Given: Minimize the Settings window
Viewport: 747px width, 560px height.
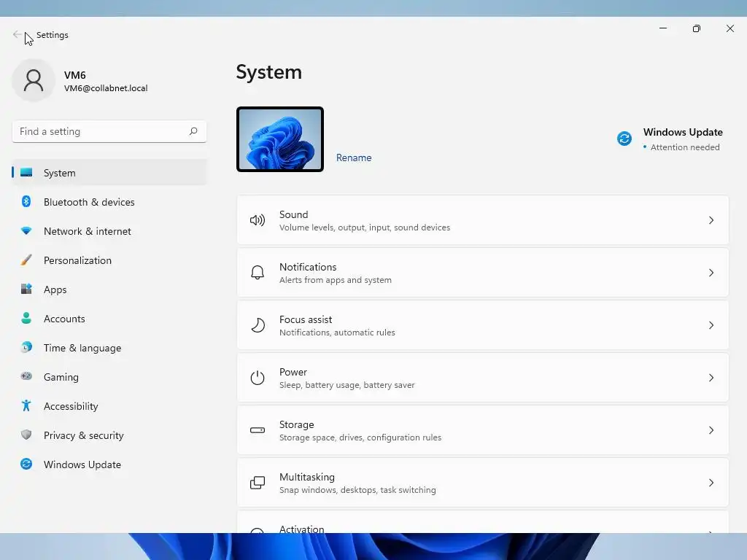Looking at the screenshot, I should point(662,28).
